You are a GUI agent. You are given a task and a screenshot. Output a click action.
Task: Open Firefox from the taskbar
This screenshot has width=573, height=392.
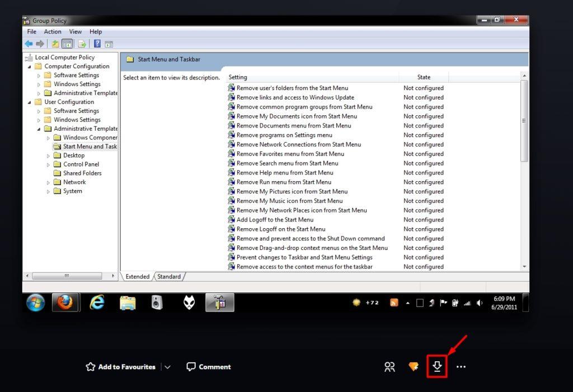[x=65, y=303]
